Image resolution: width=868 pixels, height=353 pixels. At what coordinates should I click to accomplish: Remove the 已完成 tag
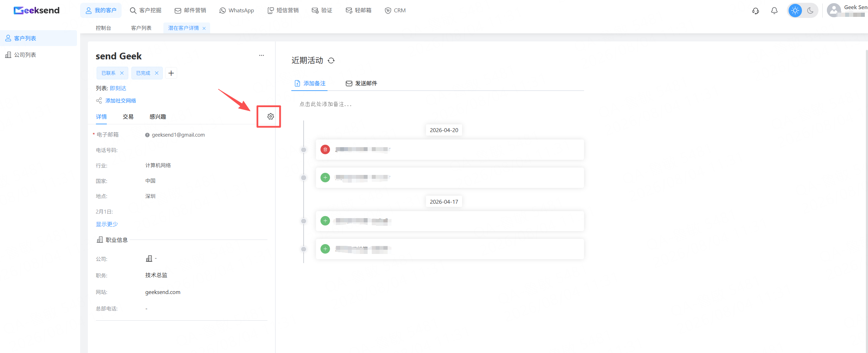(157, 73)
